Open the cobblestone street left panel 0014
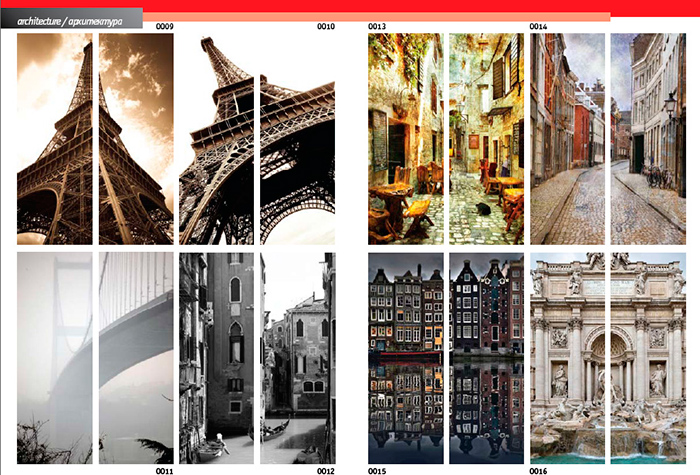This screenshot has width=700, height=475. [x=567, y=139]
